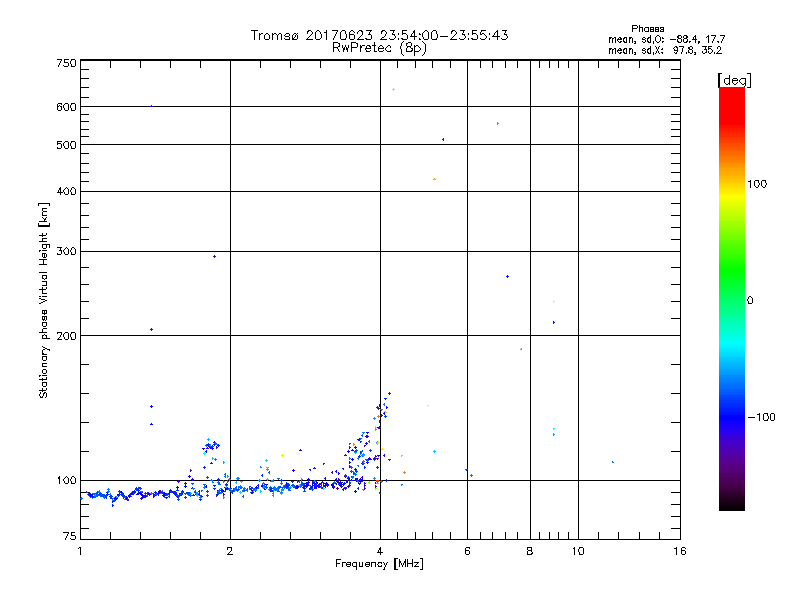Image resolution: width=800 pixels, height=600 pixels.
Task: Click the x-axis label '1'
Action: (80, 551)
